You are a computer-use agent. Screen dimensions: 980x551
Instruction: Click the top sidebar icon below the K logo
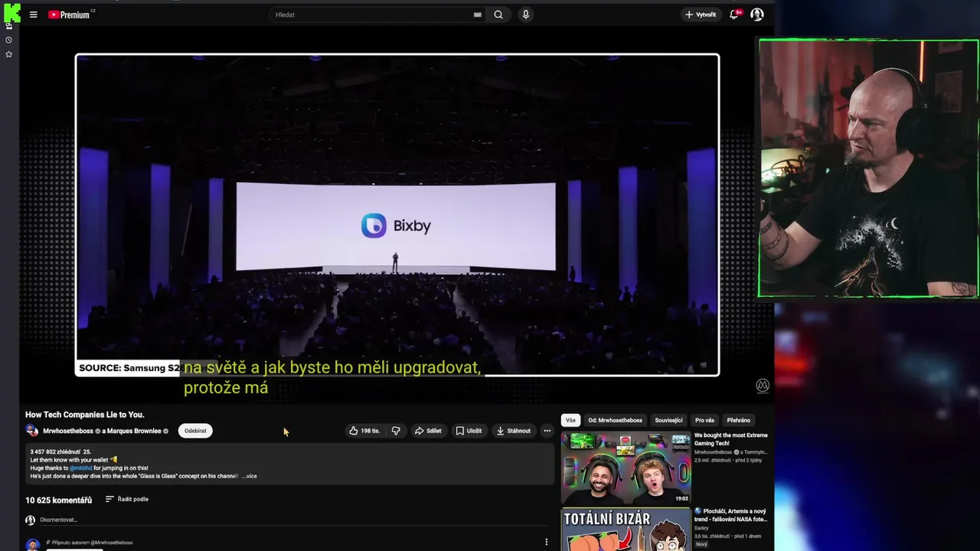click(x=8, y=26)
